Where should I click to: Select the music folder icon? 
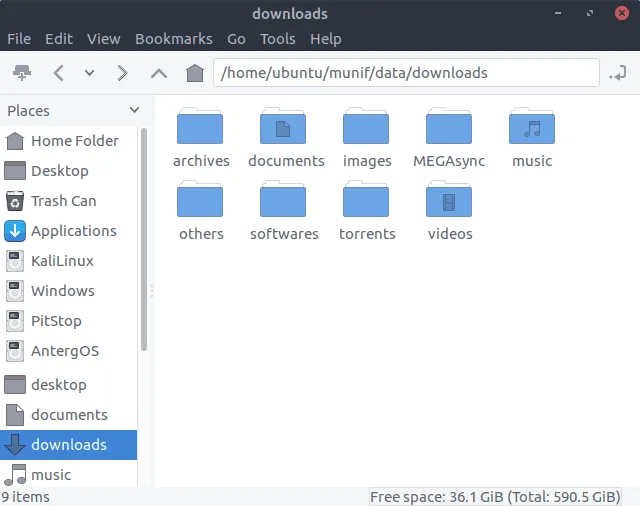click(x=532, y=129)
